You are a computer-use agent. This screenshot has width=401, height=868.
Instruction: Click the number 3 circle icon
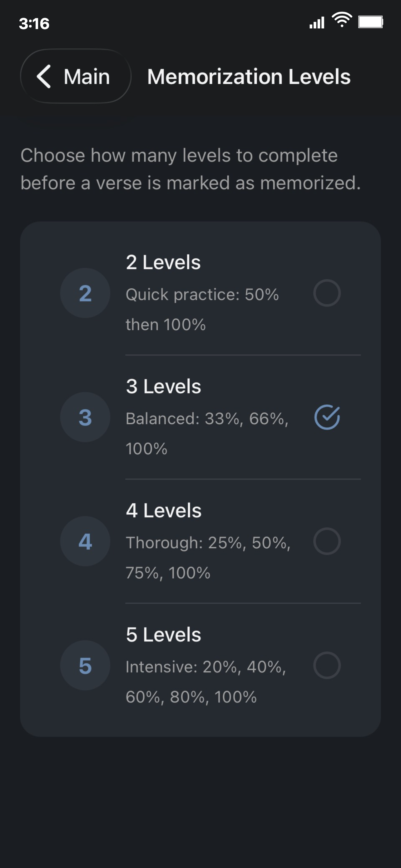click(85, 417)
